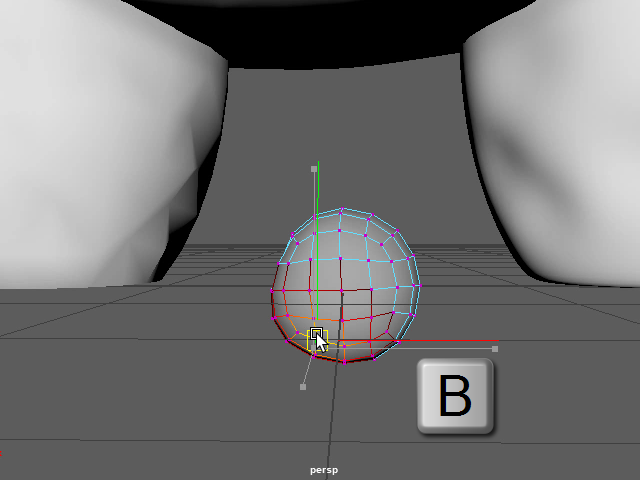Click the persp camera label
Viewport: 640px width, 480px height.
325,469
